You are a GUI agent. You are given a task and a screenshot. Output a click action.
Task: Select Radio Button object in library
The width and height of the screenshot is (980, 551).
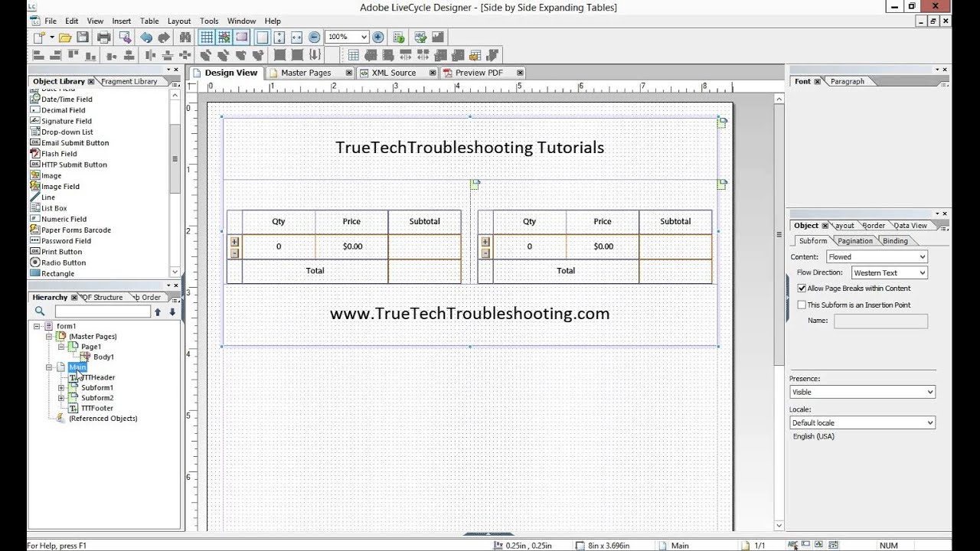pyautogui.click(x=64, y=262)
